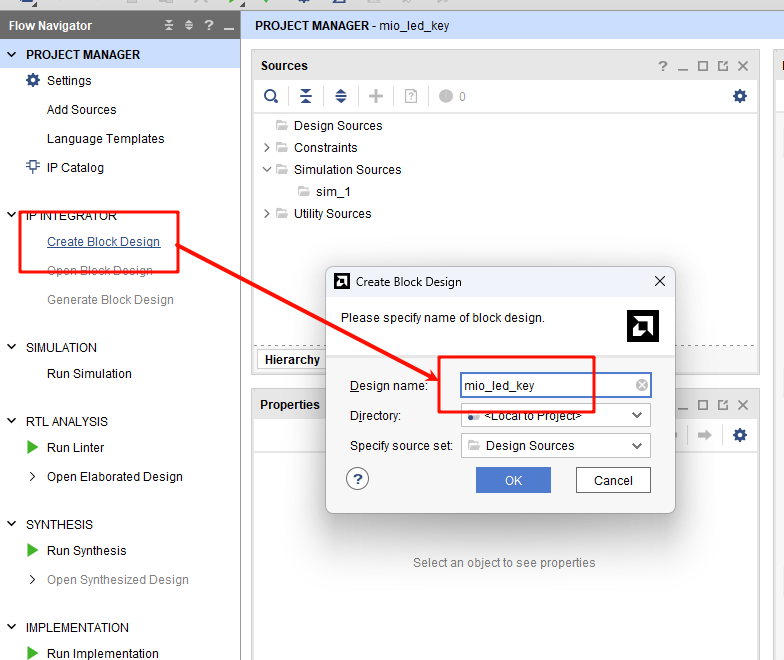The width and height of the screenshot is (784, 660).
Task: Collapse the PROJECT MANAGER section
Action: [x=12, y=54]
